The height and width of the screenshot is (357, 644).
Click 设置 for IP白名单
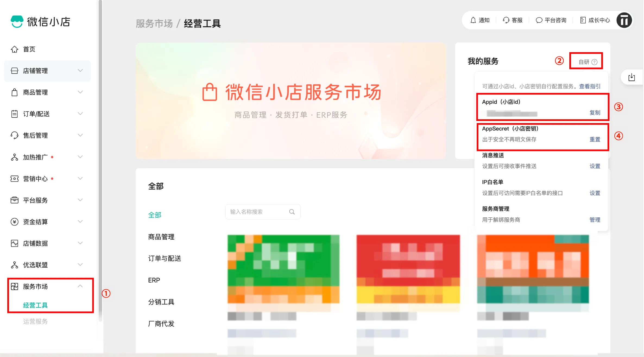point(595,193)
